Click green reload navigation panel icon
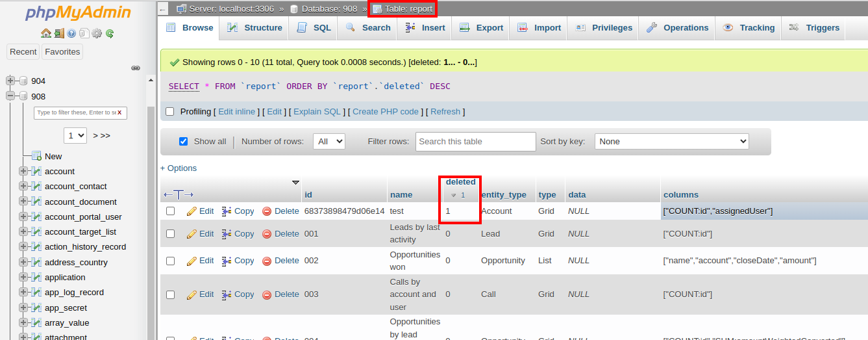Screen dimensions: 868x340 [110, 33]
